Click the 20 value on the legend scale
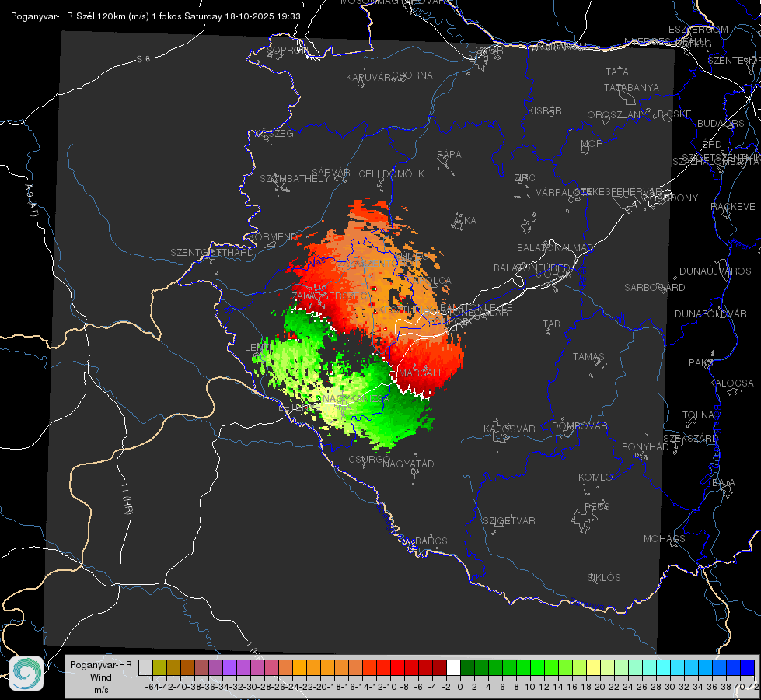 point(600,687)
